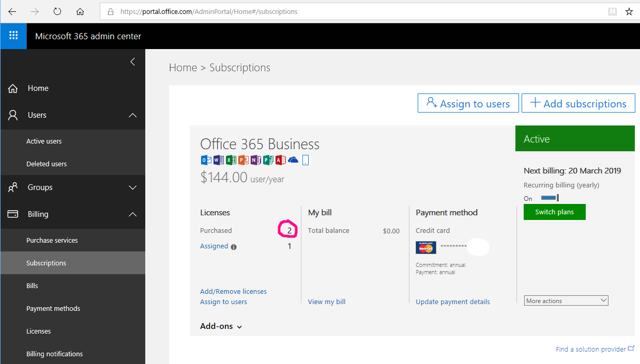
Task: Go to browser home page icon
Action: 80,11
